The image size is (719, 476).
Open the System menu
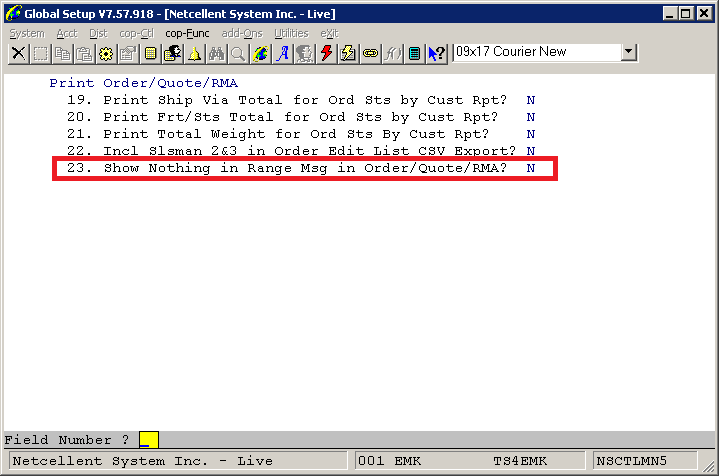pyautogui.click(x=27, y=33)
